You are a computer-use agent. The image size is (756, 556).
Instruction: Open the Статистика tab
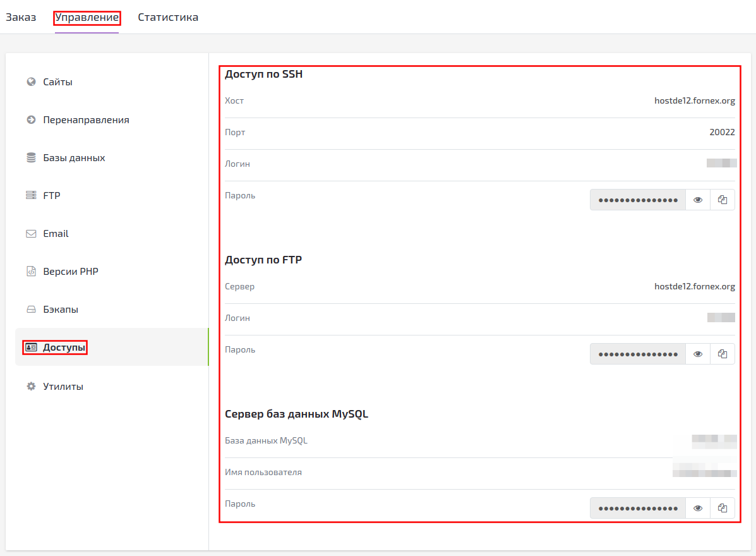pos(168,17)
